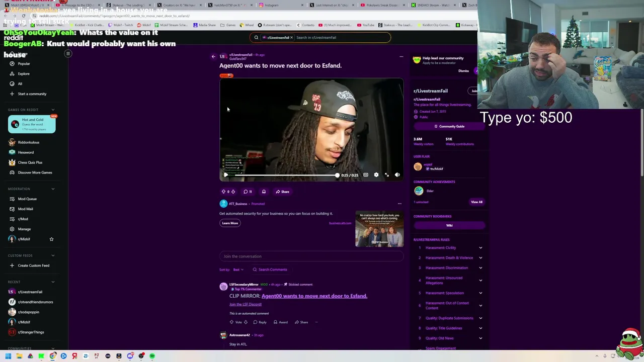
Task: Share the Agent00 post
Action: [282, 192]
